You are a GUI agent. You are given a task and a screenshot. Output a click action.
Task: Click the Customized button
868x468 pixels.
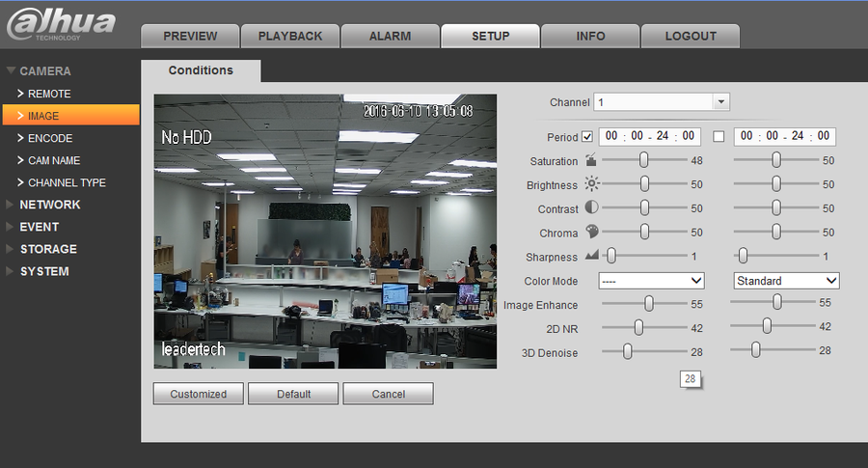coord(199,394)
